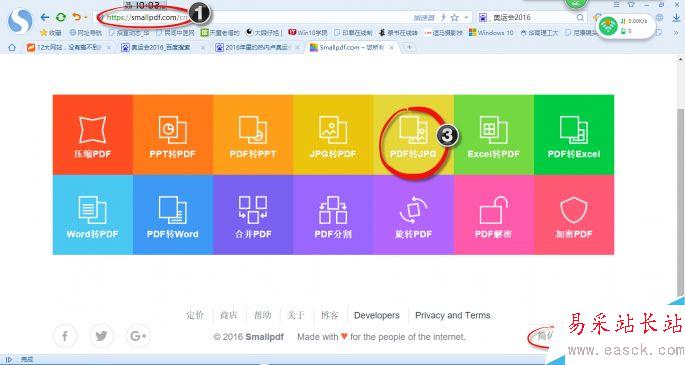Open the dropdown next to the undo arrow
685x365 pixels.
(x=85, y=17)
